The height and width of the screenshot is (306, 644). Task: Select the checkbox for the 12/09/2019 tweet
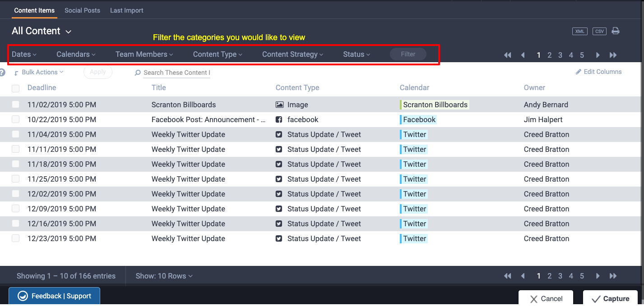pyautogui.click(x=16, y=209)
